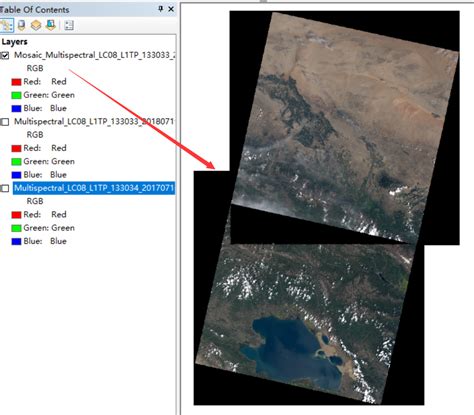Click 'Green: Green' text under 133034_2017071 layer

tap(49, 228)
